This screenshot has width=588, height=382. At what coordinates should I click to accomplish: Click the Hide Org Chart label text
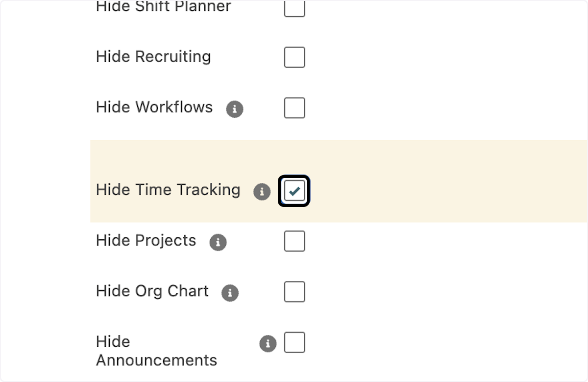152,291
